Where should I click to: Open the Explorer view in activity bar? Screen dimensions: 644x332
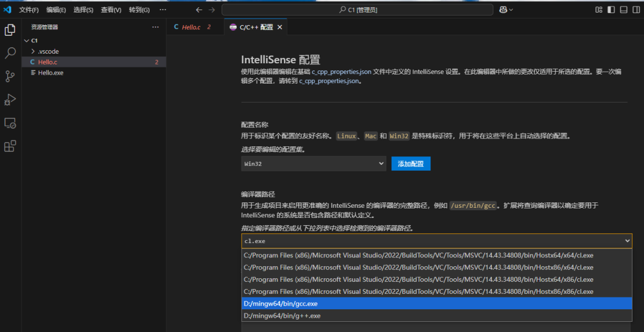click(x=10, y=30)
